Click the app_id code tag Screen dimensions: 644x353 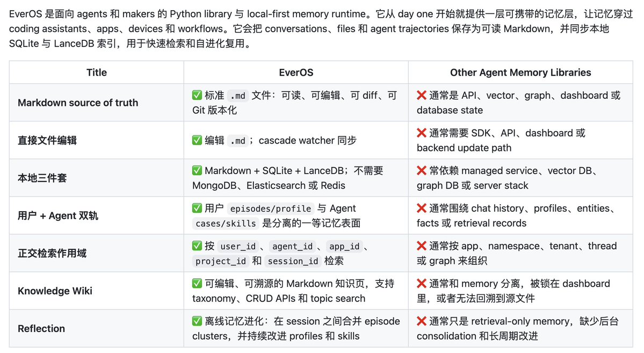344,247
